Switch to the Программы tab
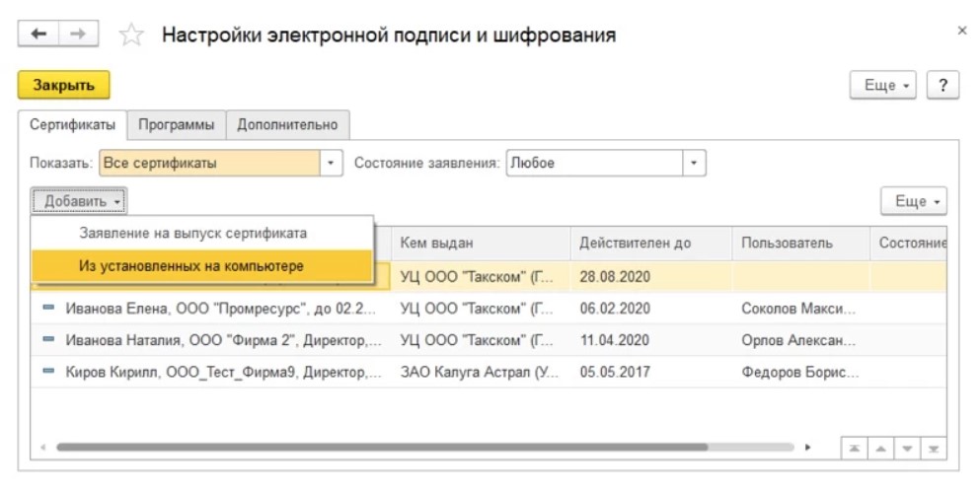The image size is (980, 492). 177,125
